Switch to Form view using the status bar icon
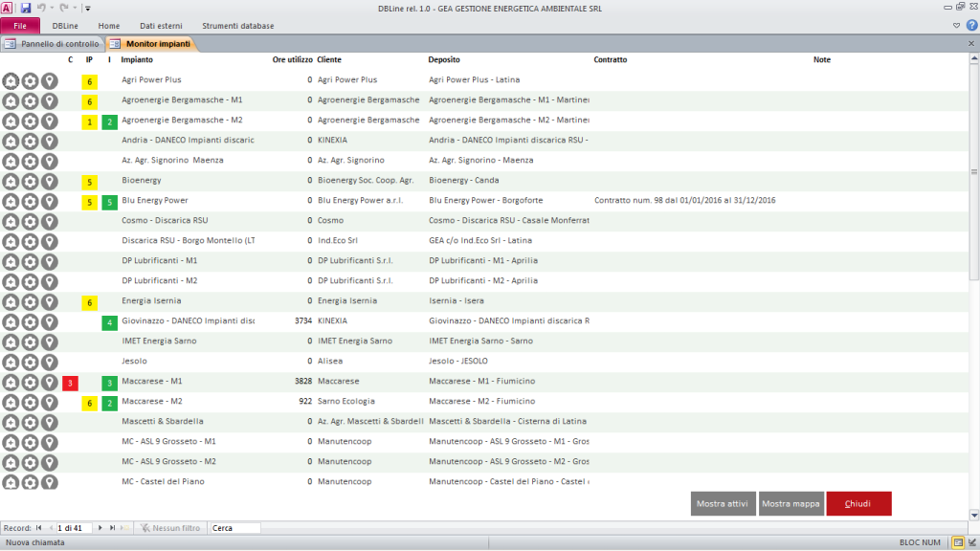The width and height of the screenshot is (980, 551). point(957,542)
